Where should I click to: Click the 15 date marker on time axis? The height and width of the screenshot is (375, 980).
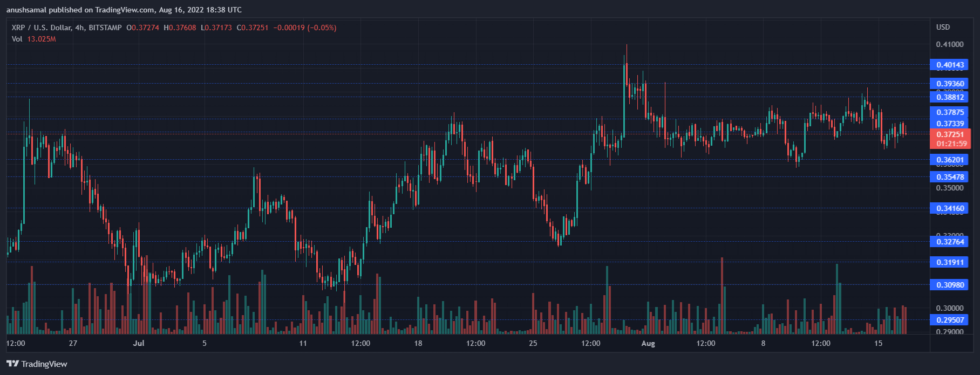pos(878,343)
